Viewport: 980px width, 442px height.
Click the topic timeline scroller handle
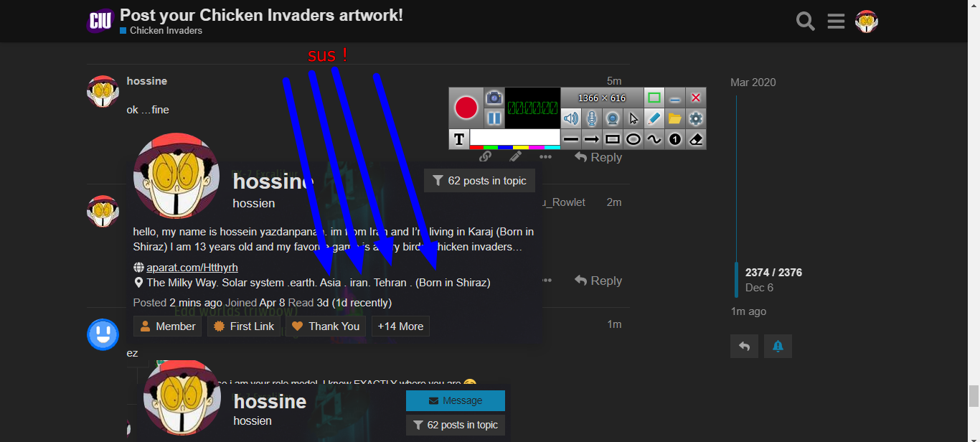pyautogui.click(x=736, y=280)
